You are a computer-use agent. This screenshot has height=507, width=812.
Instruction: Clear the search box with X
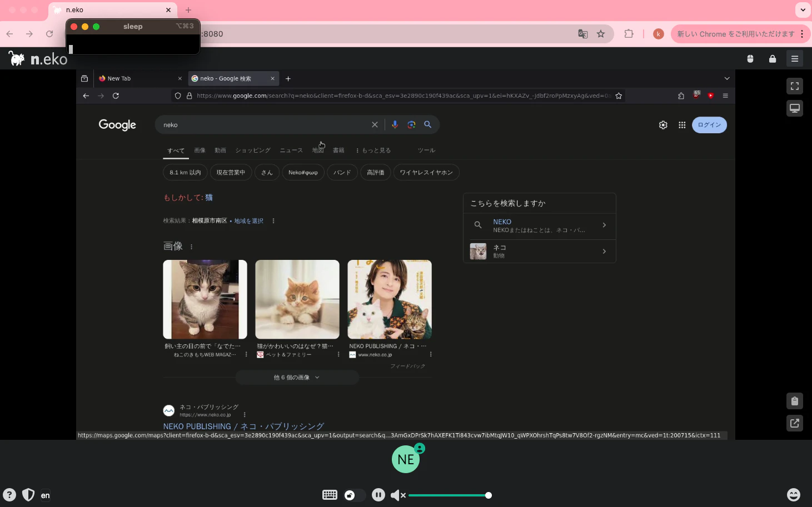tap(375, 124)
